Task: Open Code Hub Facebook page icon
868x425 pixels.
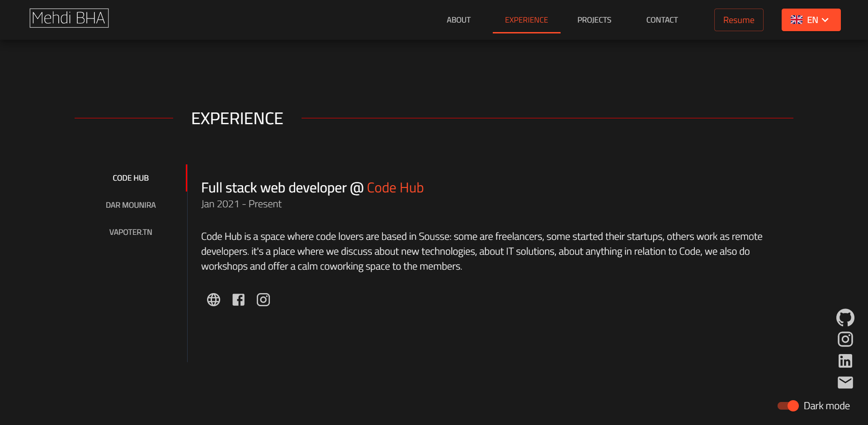Action: [238, 299]
